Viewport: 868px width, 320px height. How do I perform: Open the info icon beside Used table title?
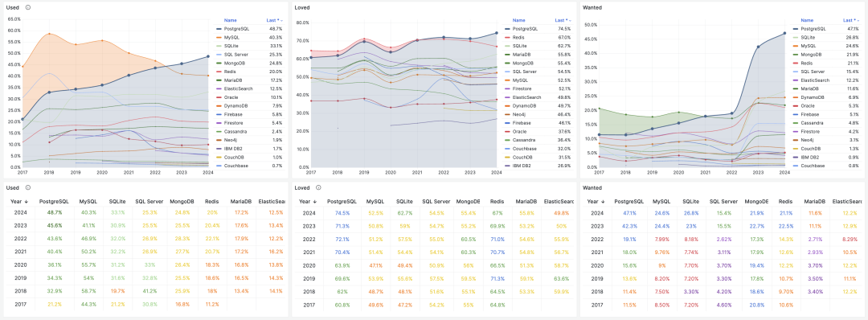click(28, 187)
